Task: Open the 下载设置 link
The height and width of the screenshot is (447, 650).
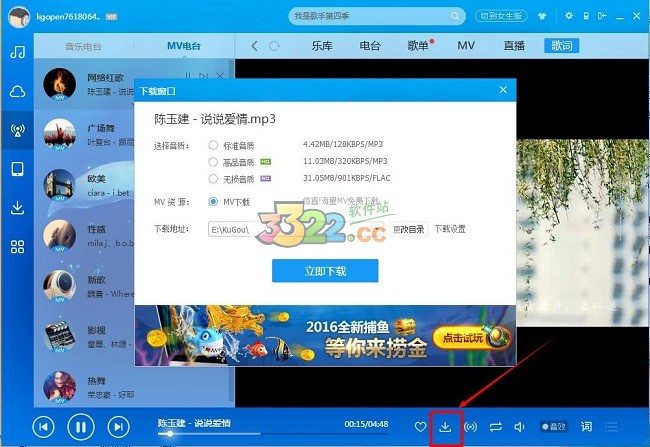Action: [450, 229]
